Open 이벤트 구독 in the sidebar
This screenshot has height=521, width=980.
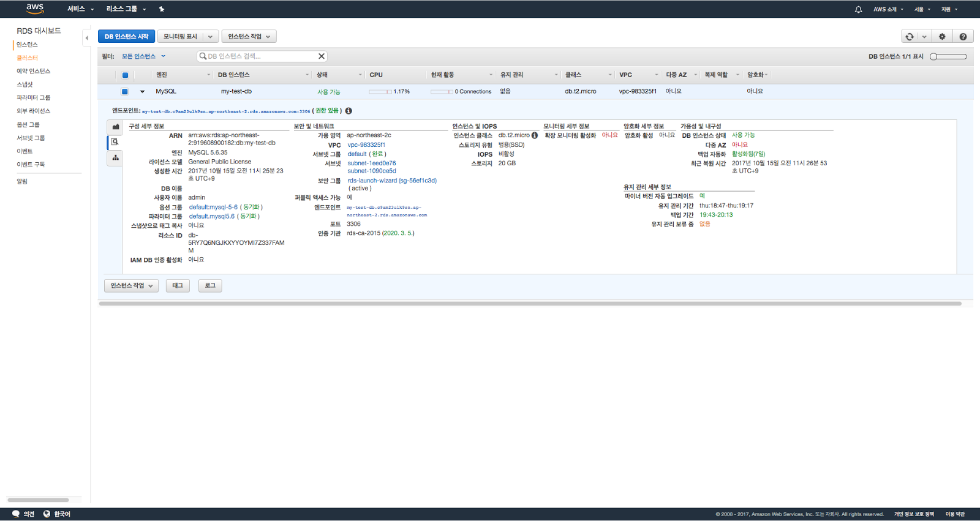point(31,165)
